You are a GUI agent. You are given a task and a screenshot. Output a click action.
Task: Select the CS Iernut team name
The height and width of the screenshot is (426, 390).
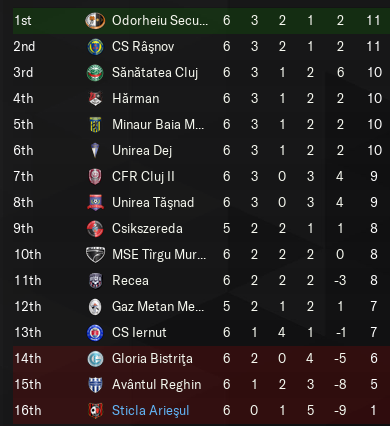click(x=139, y=333)
